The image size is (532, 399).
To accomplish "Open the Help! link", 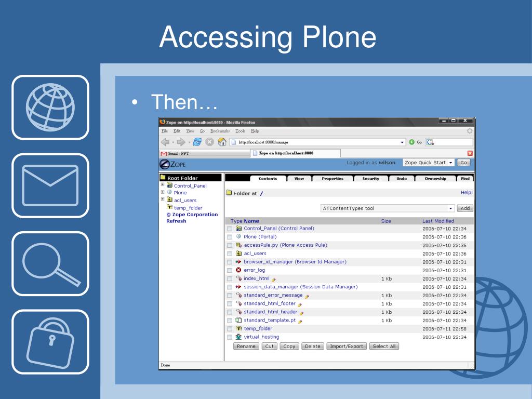I will tap(467, 192).
